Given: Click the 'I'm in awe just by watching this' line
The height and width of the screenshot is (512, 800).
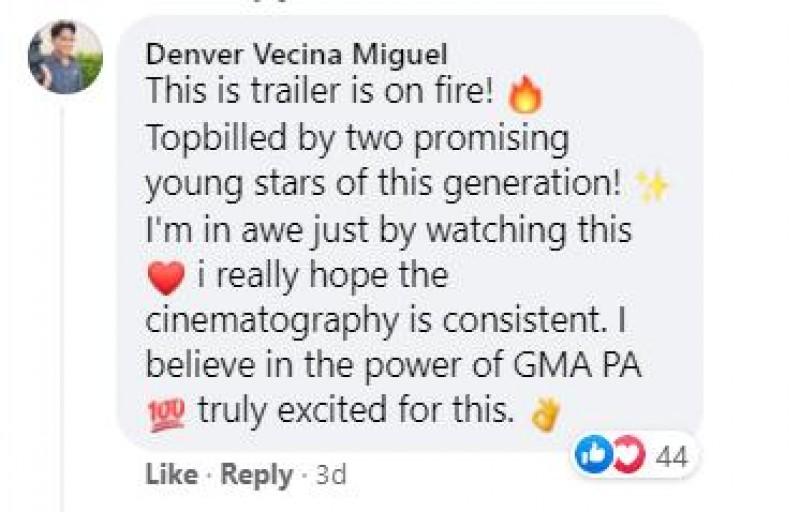Looking at the screenshot, I should [389, 230].
